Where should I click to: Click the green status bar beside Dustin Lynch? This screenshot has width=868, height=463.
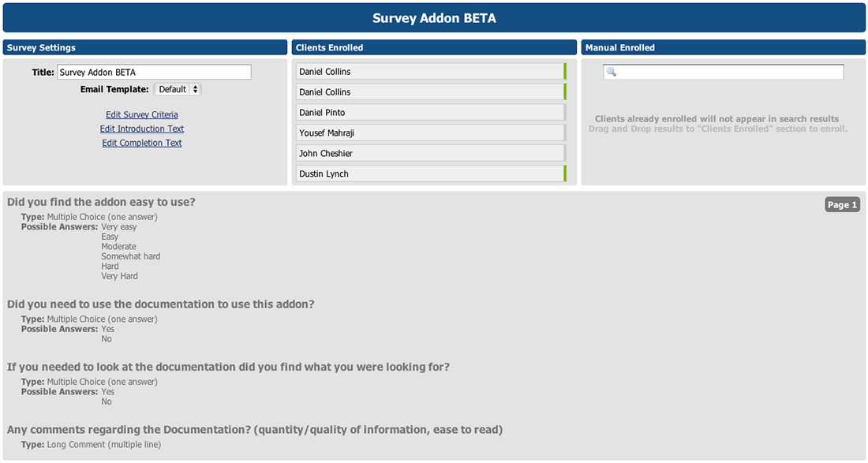[x=565, y=174]
